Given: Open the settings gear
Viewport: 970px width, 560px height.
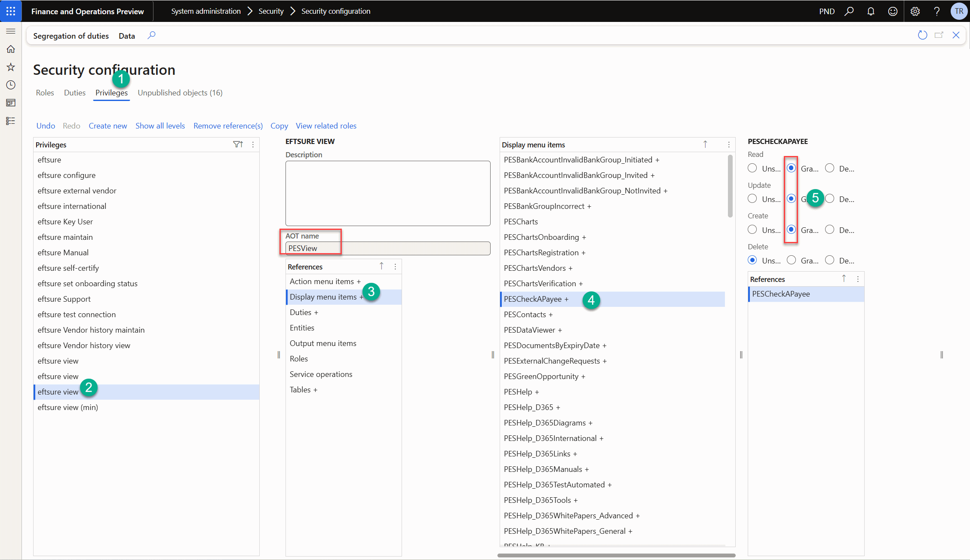Looking at the screenshot, I should click(x=915, y=11).
